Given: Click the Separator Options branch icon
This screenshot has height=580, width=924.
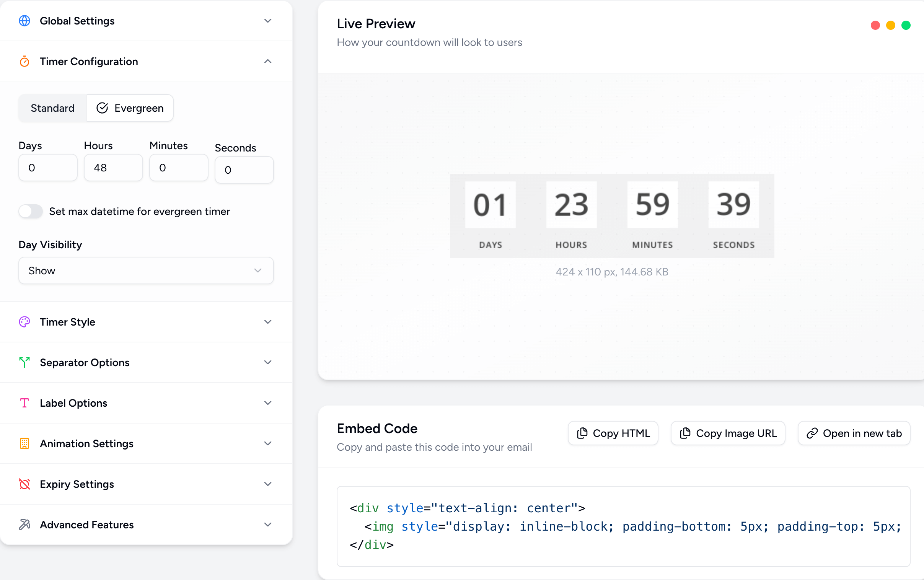Looking at the screenshot, I should (24, 362).
